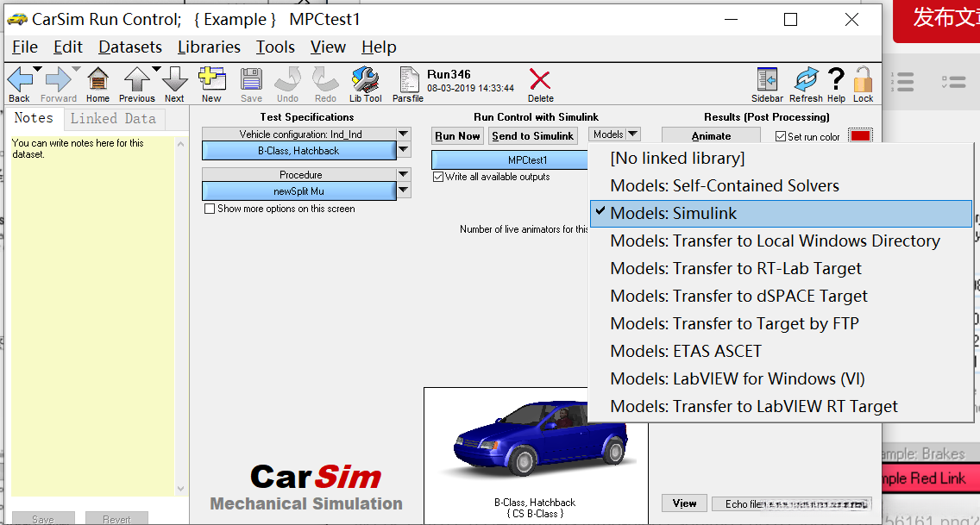This screenshot has height=525, width=980.
Task: Open the Libraries menu
Action: point(209,47)
